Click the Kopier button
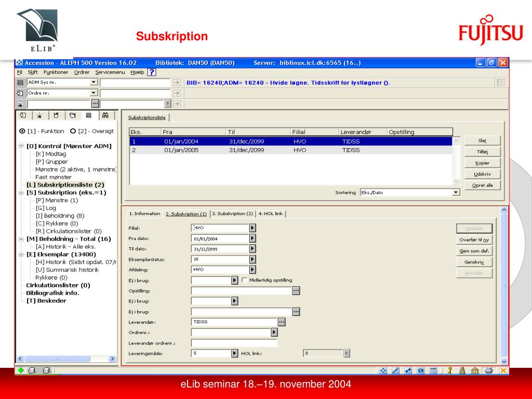The image size is (532, 399). 482,163
